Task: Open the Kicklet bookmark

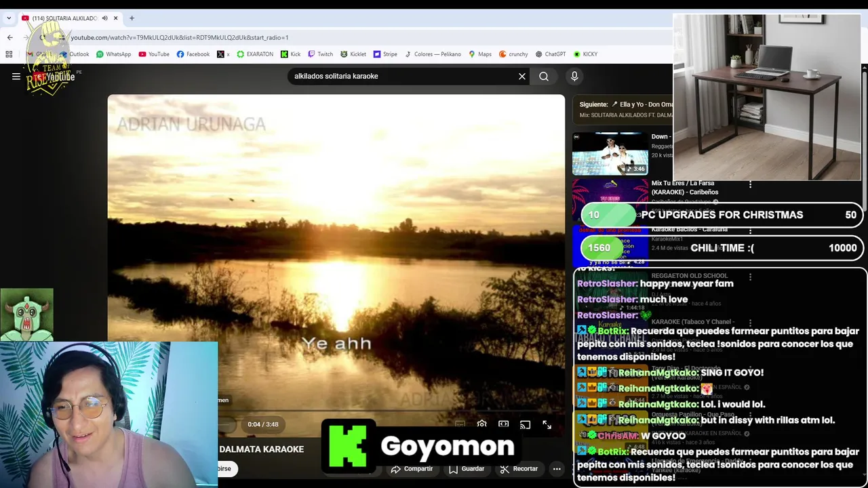Action: [353, 54]
